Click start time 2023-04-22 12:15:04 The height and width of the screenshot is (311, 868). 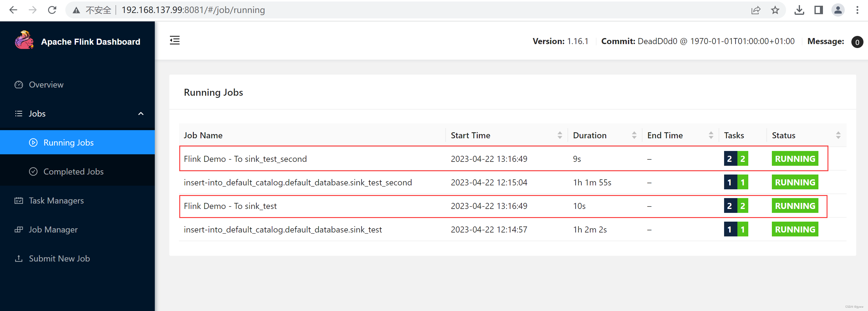(489, 182)
